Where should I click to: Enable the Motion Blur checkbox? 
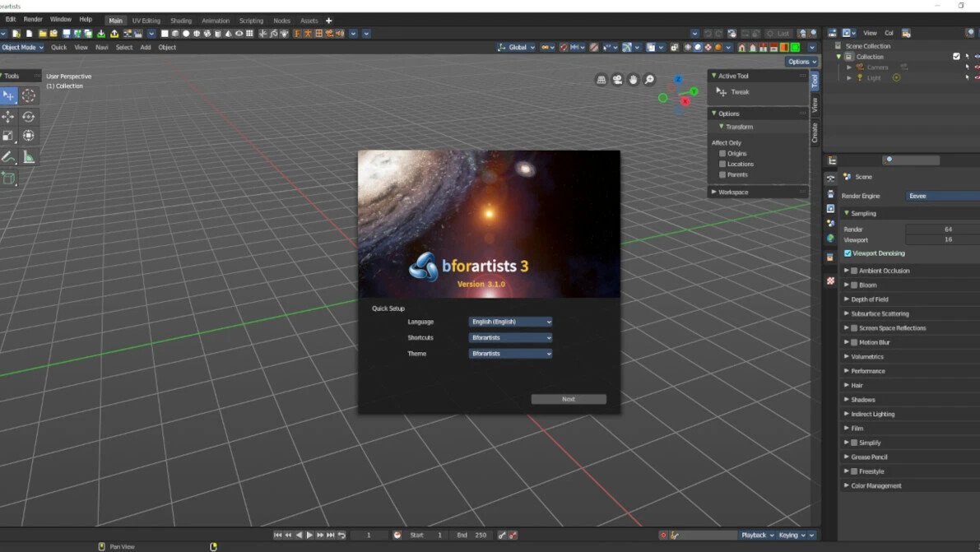pyautogui.click(x=854, y=342)
